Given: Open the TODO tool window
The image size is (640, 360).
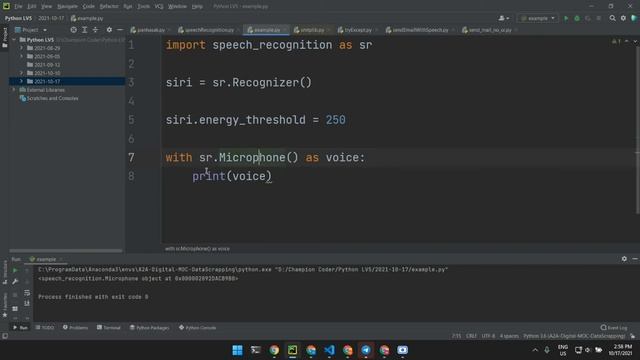Looking at the screenshot, I should pyautogui.click(x=45, y=328).
